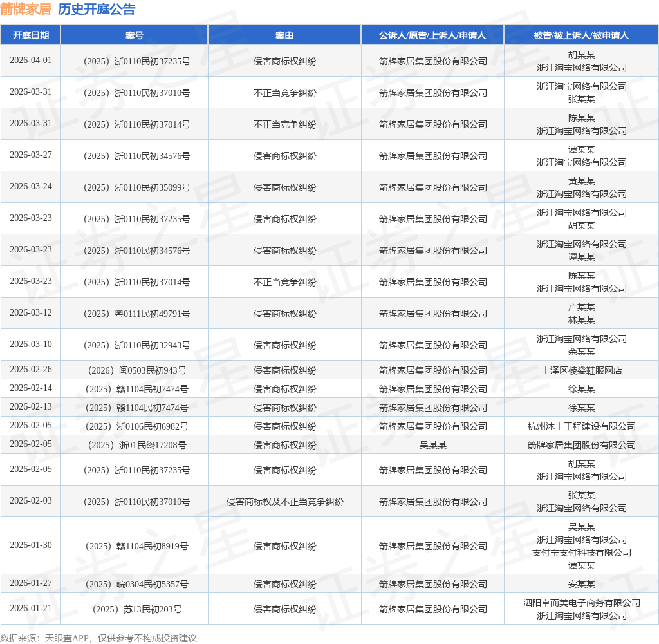This screenshot has width=659, height=644.
Task: Click plaintiff 箭牌家居集团股份有限公司 in the 2026-01-27 row
Action: 432,584
